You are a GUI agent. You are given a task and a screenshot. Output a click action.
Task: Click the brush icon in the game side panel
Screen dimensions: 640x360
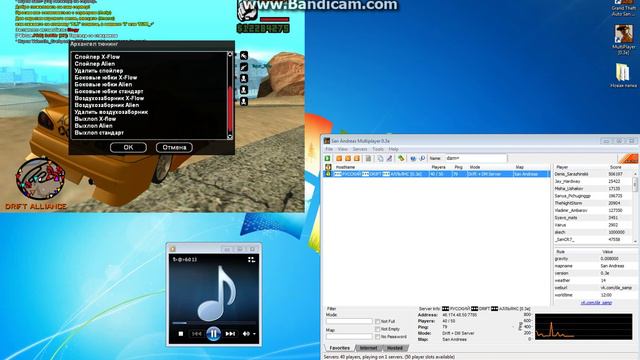tap(244, 67)
